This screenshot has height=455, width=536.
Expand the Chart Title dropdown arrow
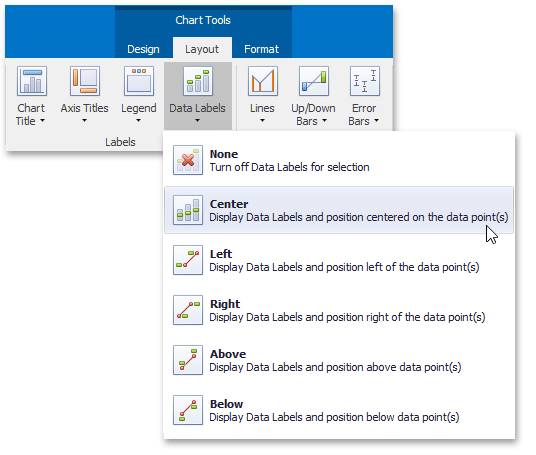point(42,120)
